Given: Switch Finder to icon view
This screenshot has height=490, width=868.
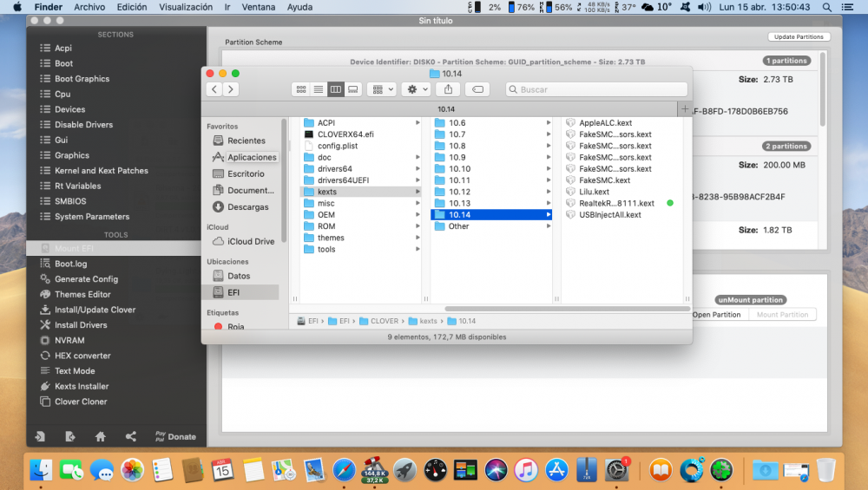Looking at the screenshot, I should pos(300,89).
